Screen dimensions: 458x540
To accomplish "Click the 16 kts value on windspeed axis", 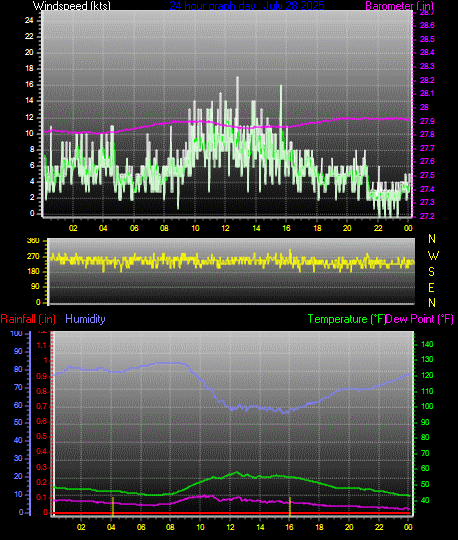I will (29, 84).
